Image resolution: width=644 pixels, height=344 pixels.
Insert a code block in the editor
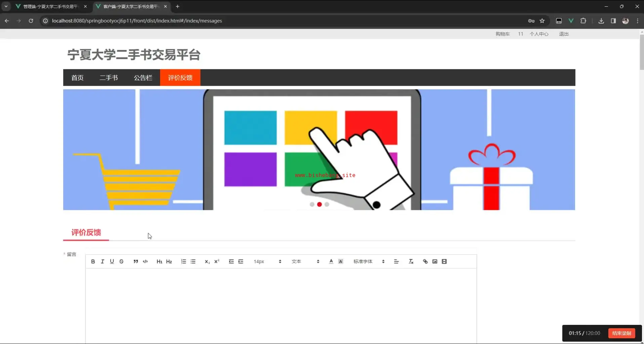pyautogui.click(x=145, y=261)
